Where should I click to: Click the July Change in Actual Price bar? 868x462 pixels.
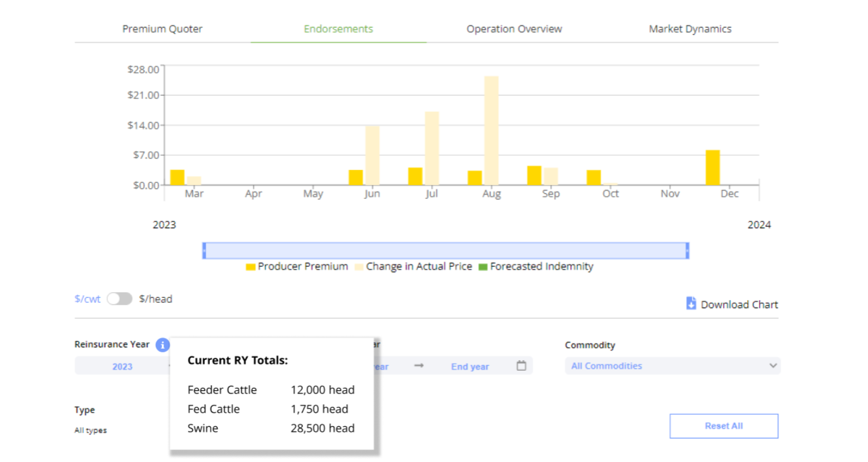point(432,148)
